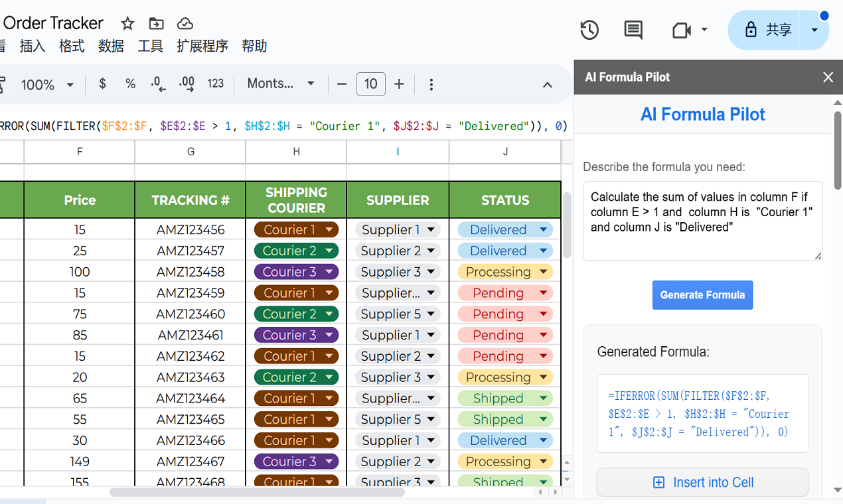
Task: Open the 帮助 menu
Action: click(254, 46)
